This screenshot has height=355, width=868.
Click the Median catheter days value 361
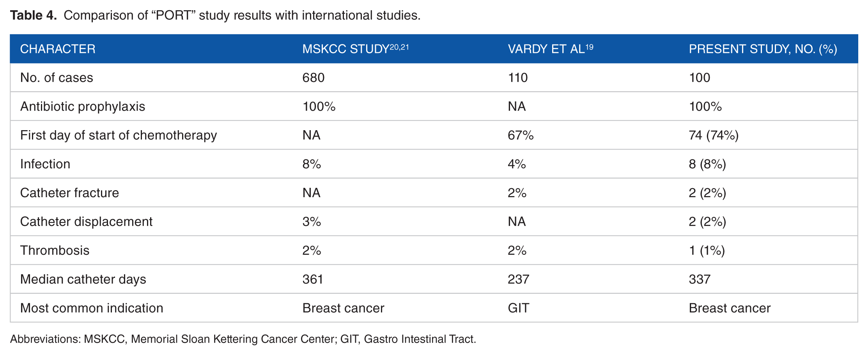(x=313, y=279)
